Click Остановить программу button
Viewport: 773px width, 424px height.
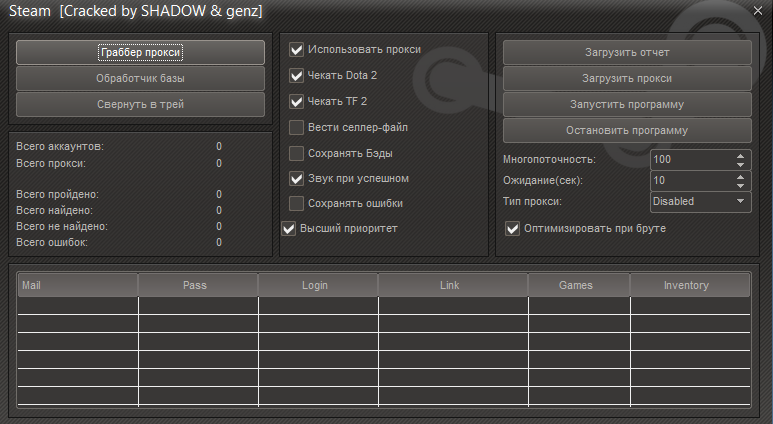coord(627,131)
